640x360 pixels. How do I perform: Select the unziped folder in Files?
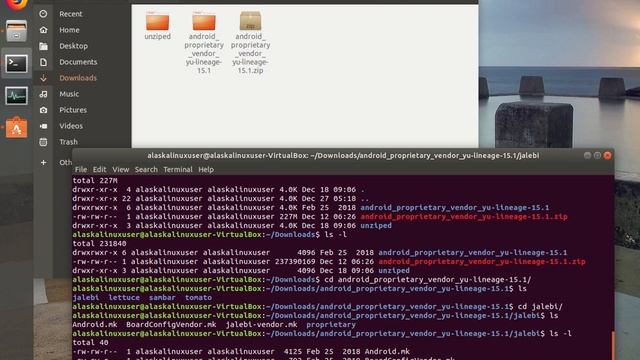(158, 21)
